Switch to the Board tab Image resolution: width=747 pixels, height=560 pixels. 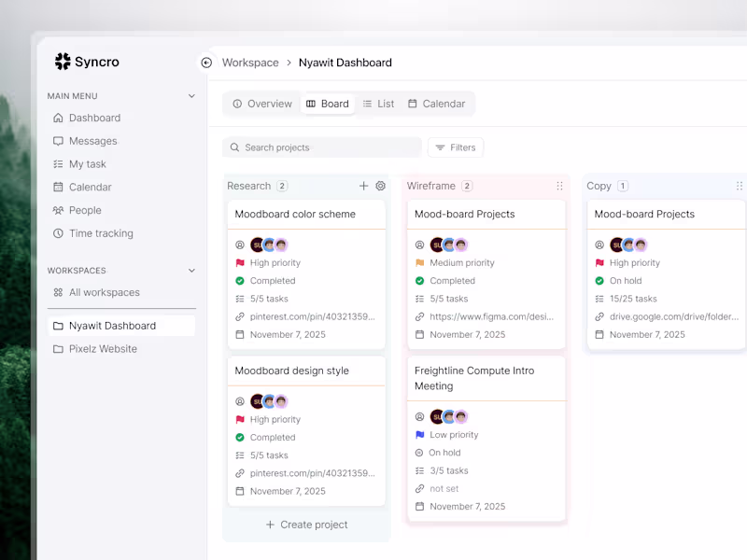coord(328,104)
